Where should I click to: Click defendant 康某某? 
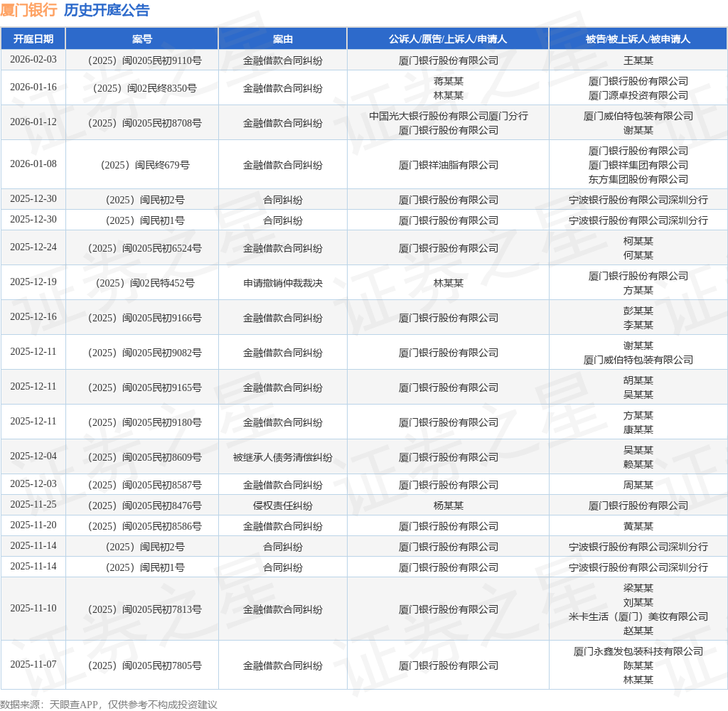638,429
